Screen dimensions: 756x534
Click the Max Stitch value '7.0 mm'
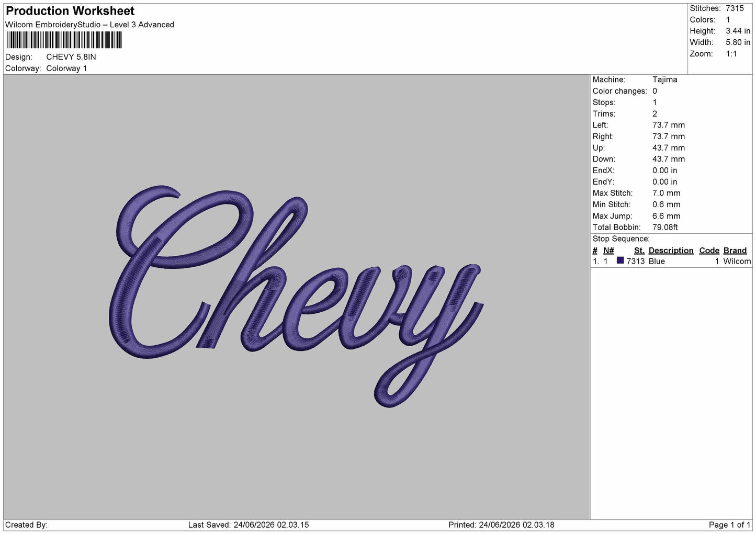point(666,193)
